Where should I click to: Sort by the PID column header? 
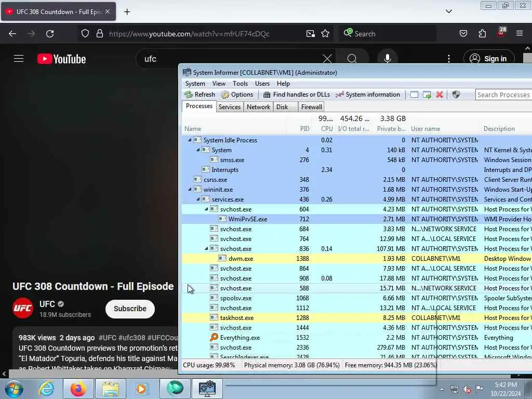pos(304,129)
